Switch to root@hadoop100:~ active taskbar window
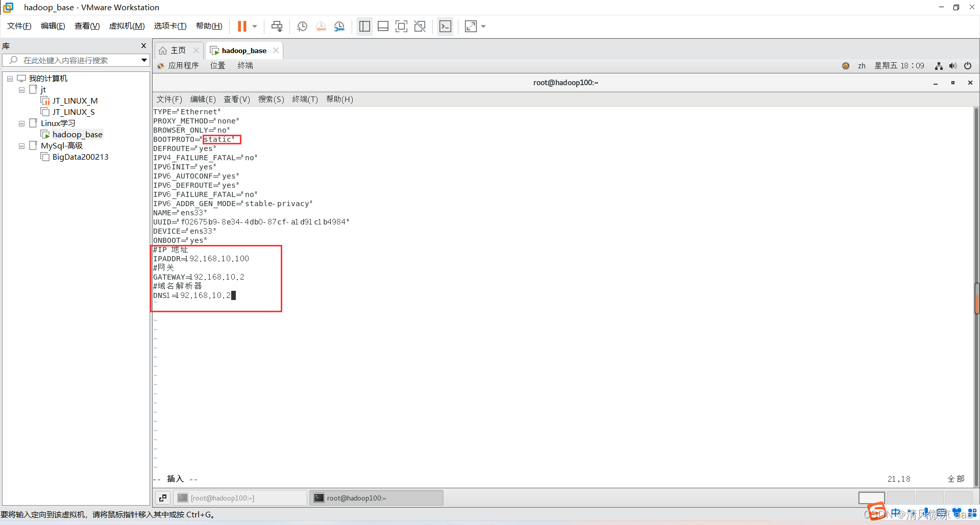The width and height of the screenshot is (980, 525). point(376,497)
